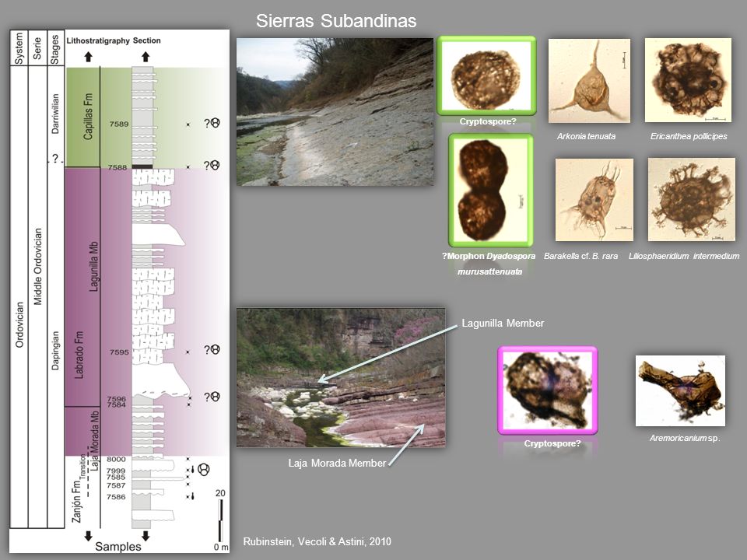Click the Cryptospore? caption under pink-framed image
Viewport: 747px width, 560px height.
pyautogui.click(x=552, y=443)
